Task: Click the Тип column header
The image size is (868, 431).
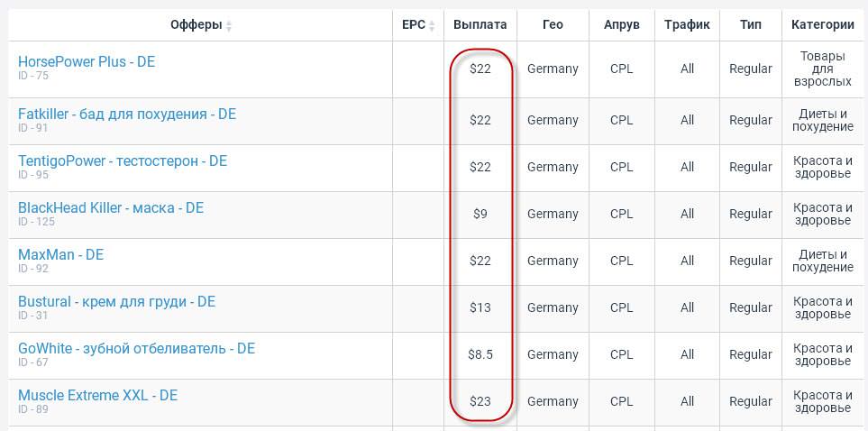Action: click(750, 25)
